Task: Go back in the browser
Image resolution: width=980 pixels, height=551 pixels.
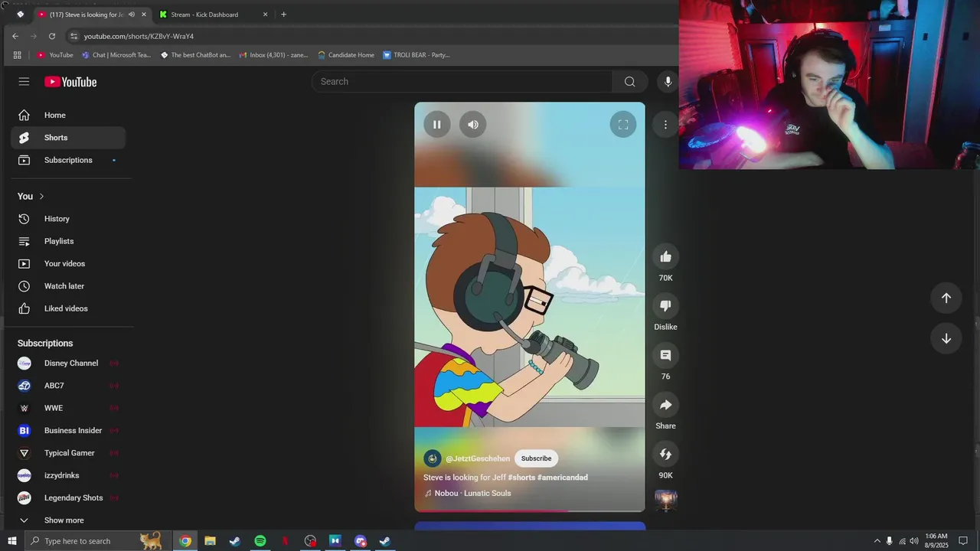Action: [x=15, y=36]
